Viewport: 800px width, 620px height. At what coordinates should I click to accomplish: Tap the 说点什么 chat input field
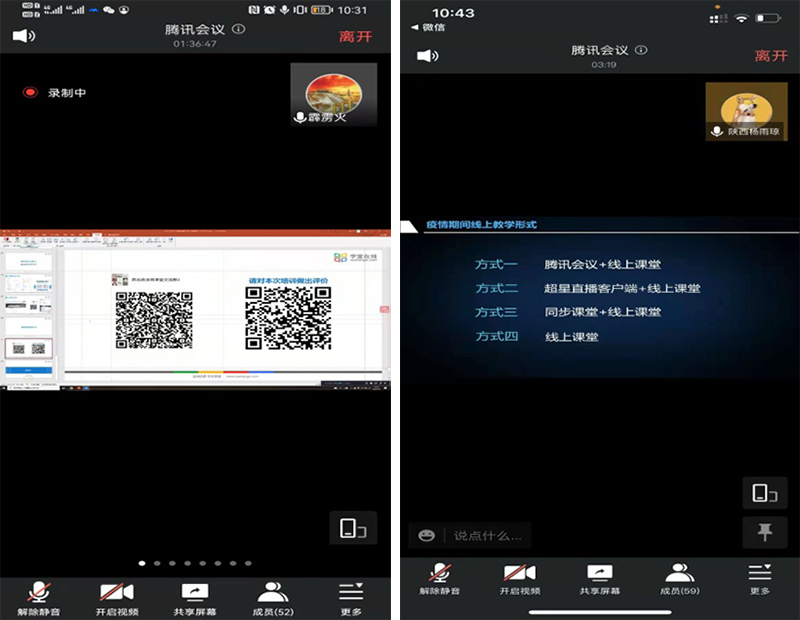tap(488, 535)
